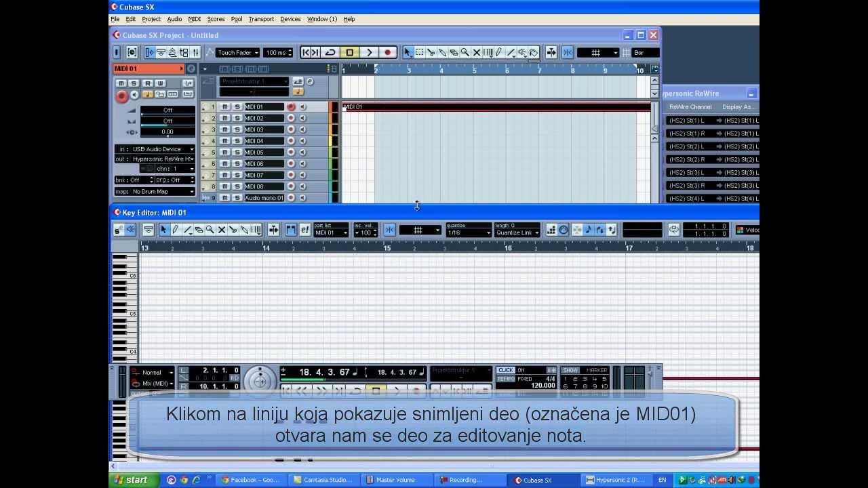
Task: Open the Project menu
Action: [x=151, y=19]
